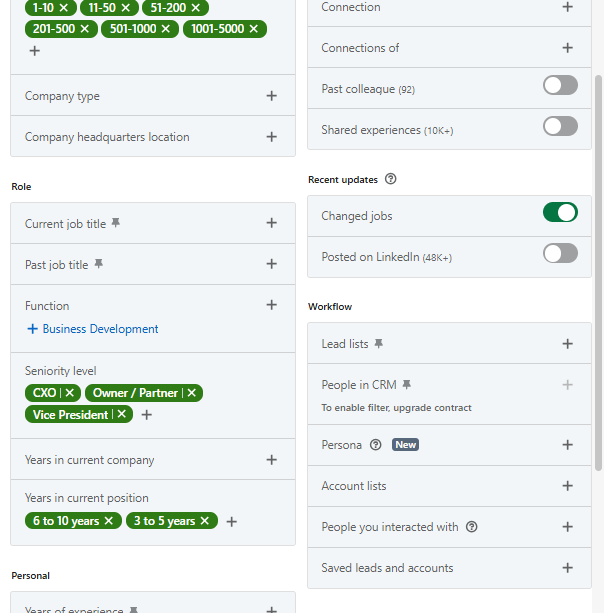
Task: Click help icon for People you interacted with
Action: pyautogui.click(x=472, y=527)
